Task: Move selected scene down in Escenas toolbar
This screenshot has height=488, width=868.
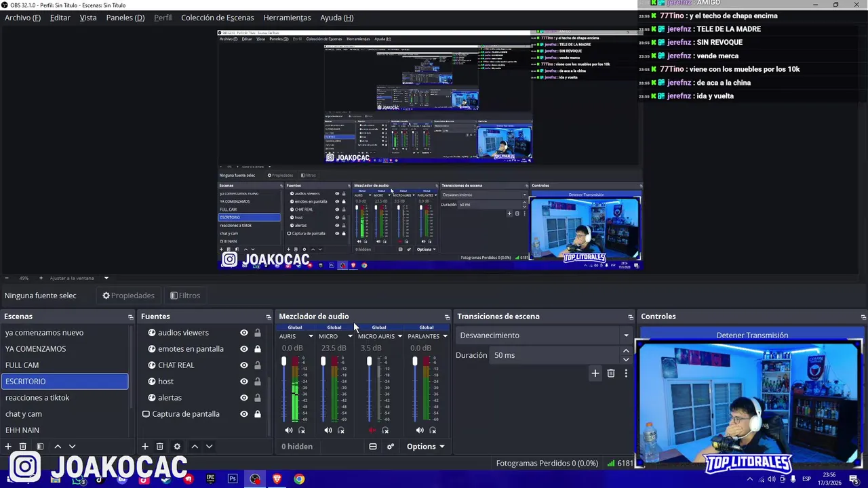Action: (73, 447)
